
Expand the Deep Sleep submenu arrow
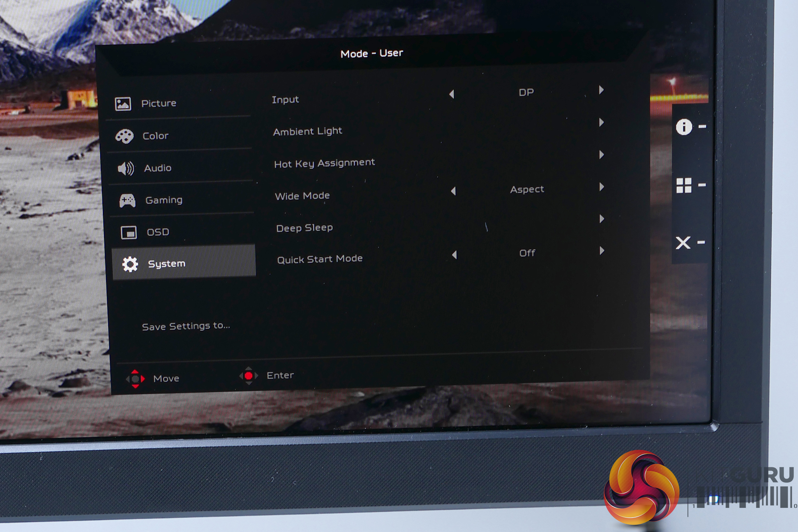coord(602,219)
